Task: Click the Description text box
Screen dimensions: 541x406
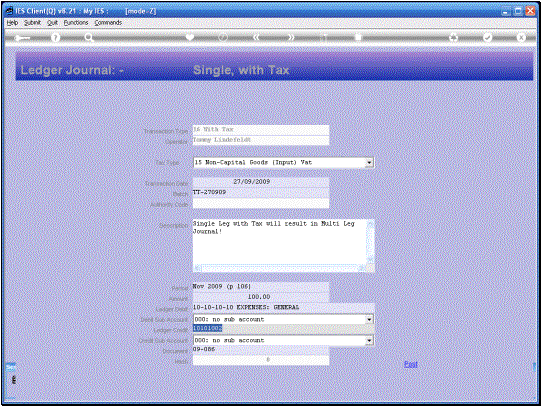Action: tap(279, 242)
